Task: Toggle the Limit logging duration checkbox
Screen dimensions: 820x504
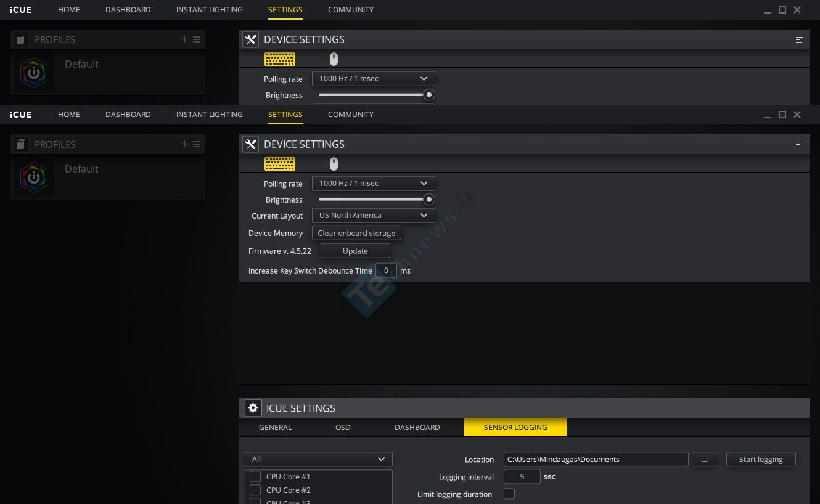Action: [x=509, y=494]
